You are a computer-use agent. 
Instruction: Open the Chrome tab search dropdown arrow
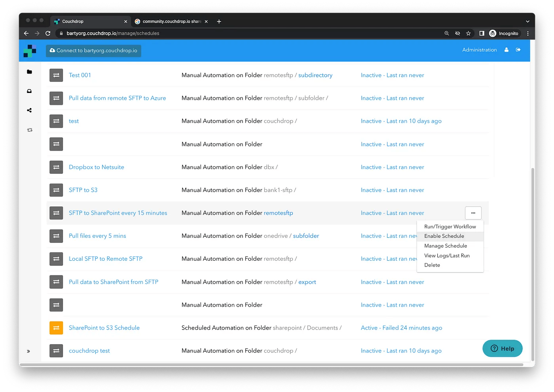point(527,21)
